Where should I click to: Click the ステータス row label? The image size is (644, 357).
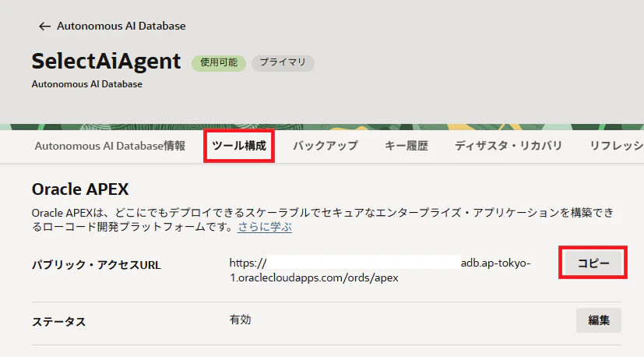(58, 322)
